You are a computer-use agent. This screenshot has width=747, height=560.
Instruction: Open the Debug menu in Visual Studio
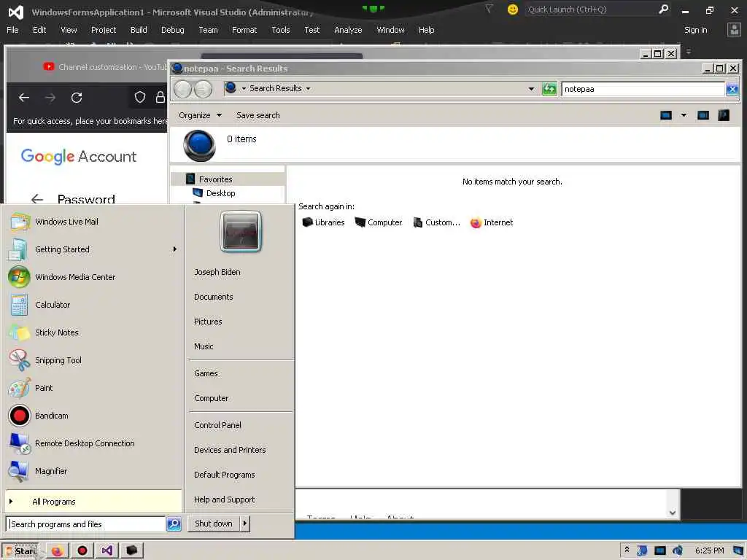point(172,30)
